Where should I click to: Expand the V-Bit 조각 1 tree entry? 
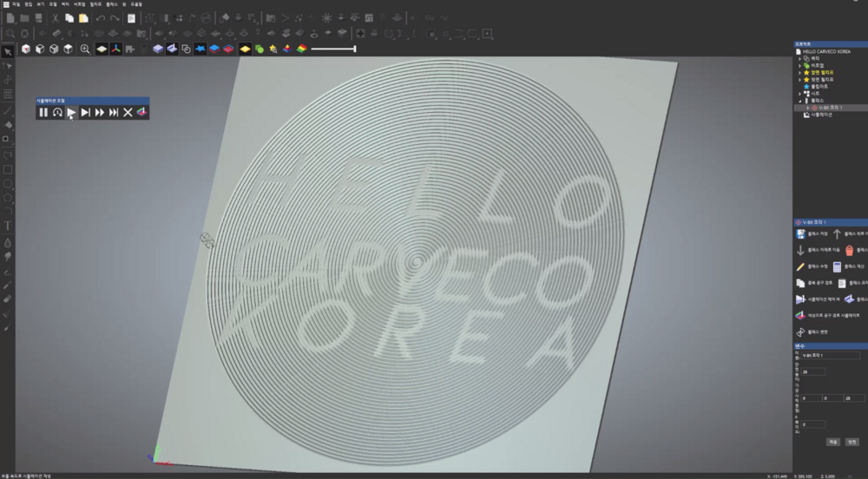tap(807, 108)
